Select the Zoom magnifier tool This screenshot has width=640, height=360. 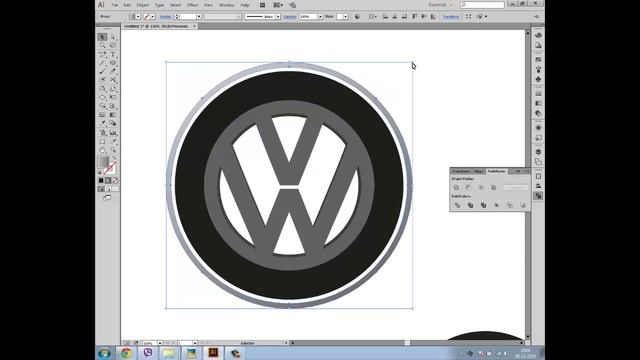113,150
